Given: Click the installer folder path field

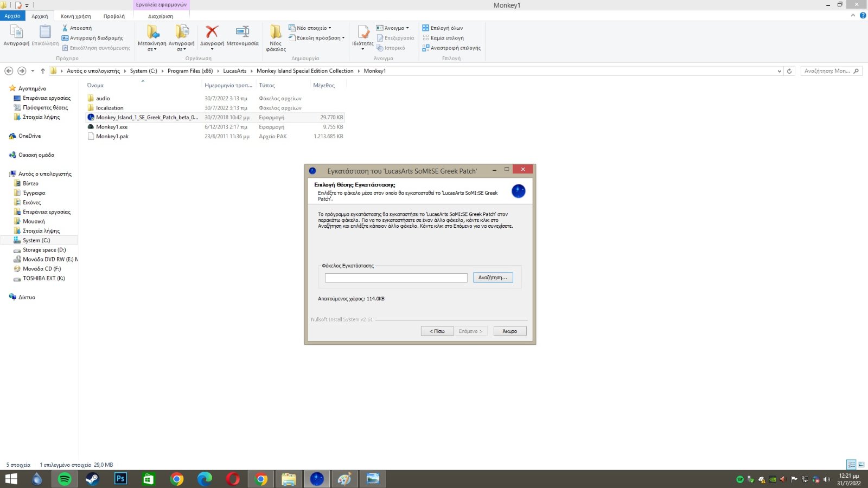Looking at the screenshot, I should click(x=396, y=278).
